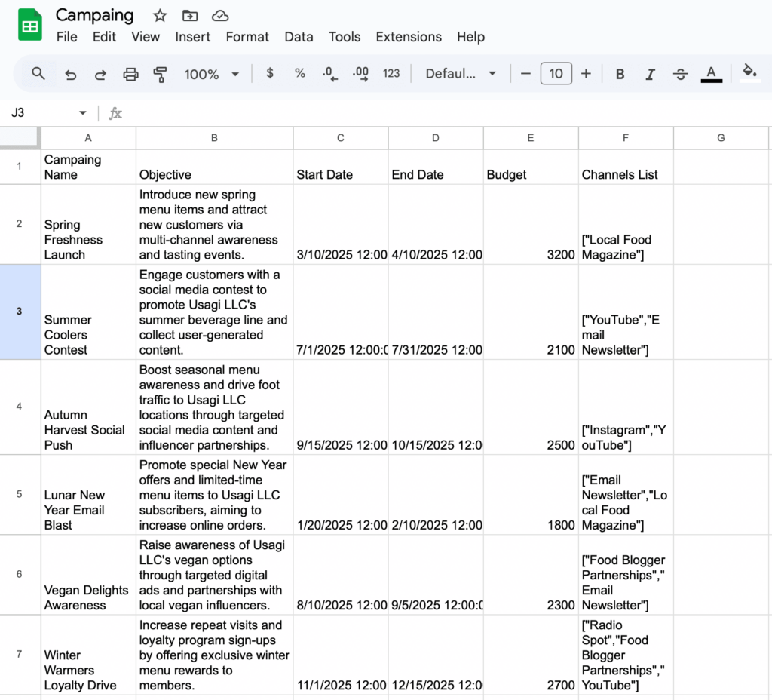Screen dimensions: 772x700
Task: Activate the paint format tool
Action: pos(160,74)
